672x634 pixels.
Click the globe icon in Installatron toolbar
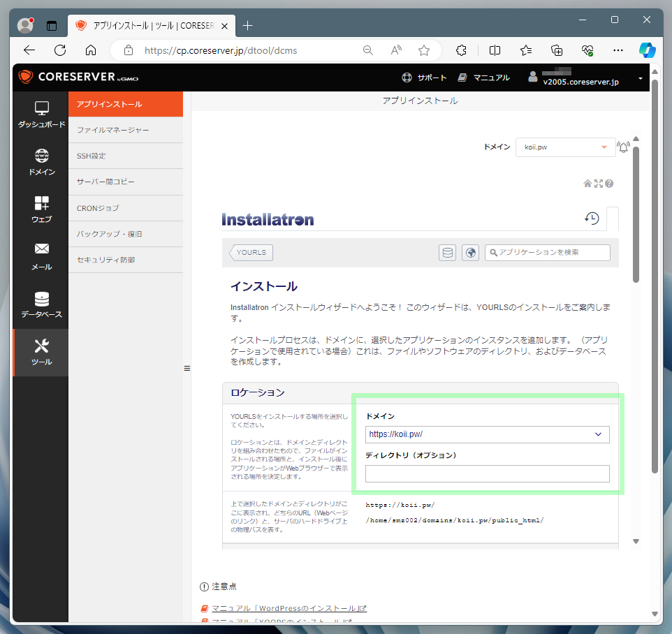pyautogui.click(x=471, y=253)
